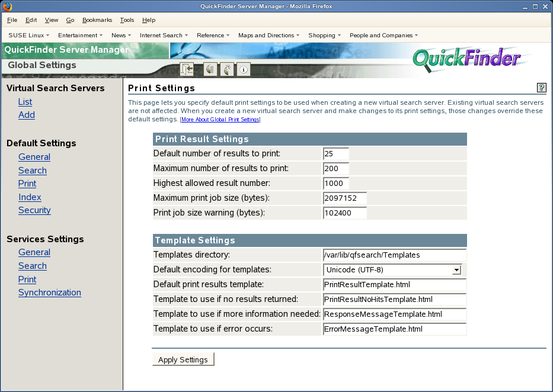The width and height of the screenshot is (553, 392).
Task: Expand the Entertainment bookmark folder
Action: [x=81, y=35]
